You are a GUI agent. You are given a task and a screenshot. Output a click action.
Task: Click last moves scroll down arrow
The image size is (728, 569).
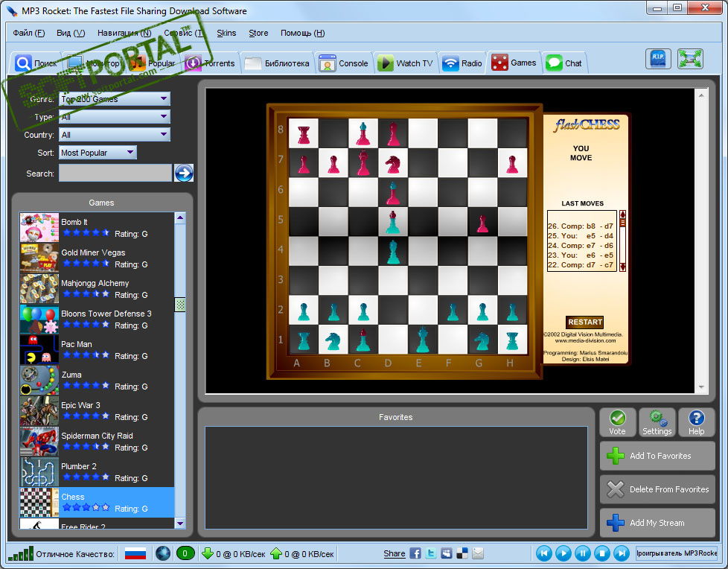622,267
